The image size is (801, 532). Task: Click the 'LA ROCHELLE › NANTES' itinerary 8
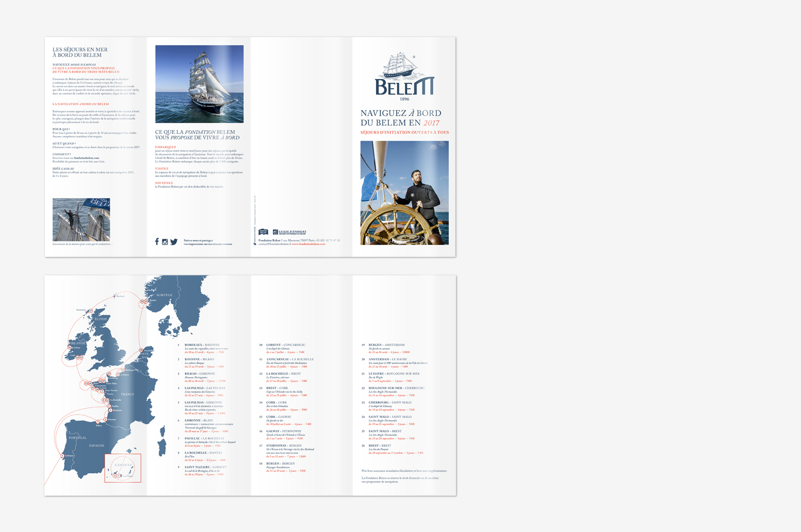click(x=203, y=453)
